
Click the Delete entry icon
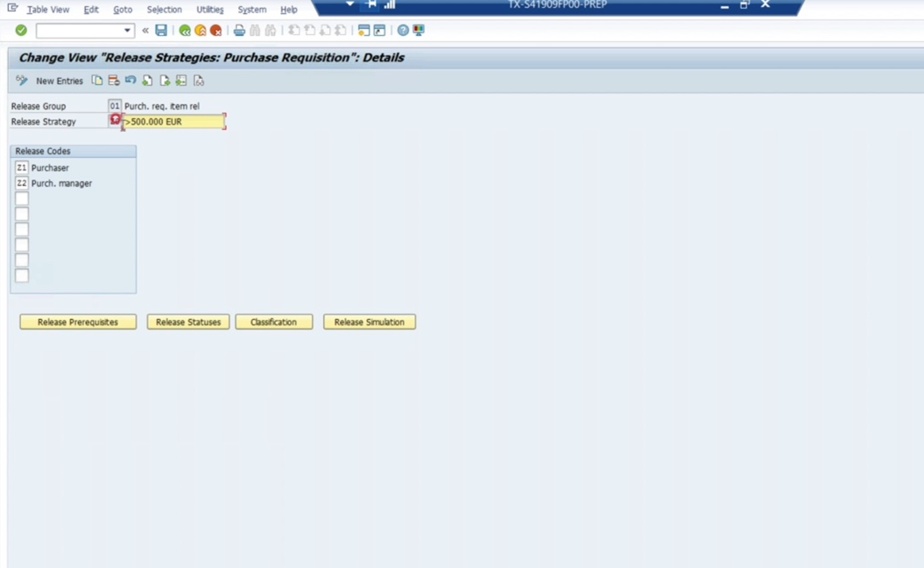coord(114,81)
